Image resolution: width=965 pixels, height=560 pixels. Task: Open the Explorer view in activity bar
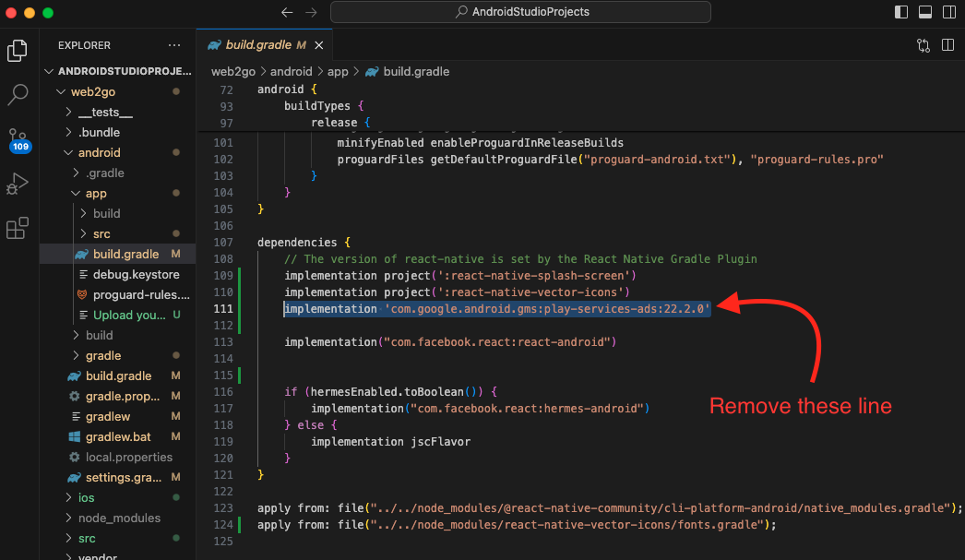pos(18,51)
